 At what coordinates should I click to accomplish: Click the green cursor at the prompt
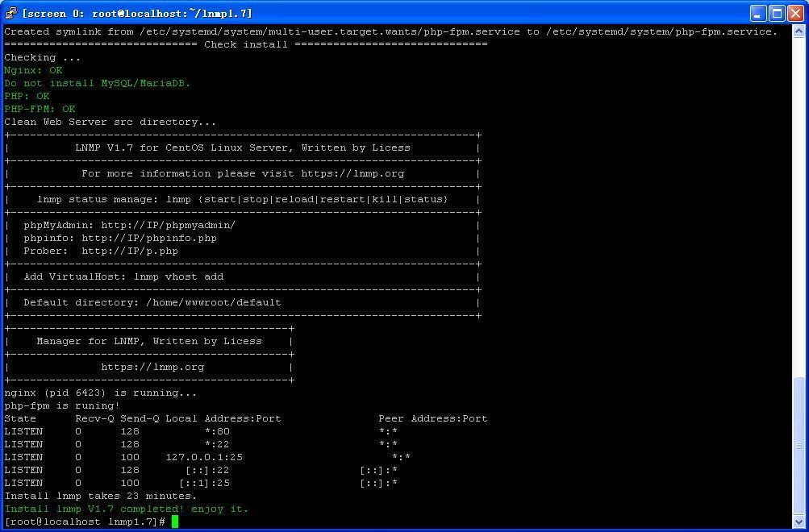pos(175,522)
